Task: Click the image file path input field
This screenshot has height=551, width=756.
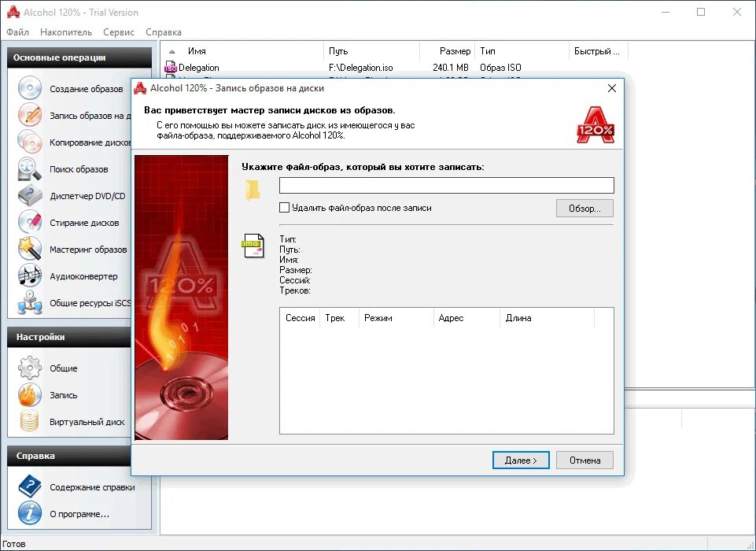Action: point(447,185)
